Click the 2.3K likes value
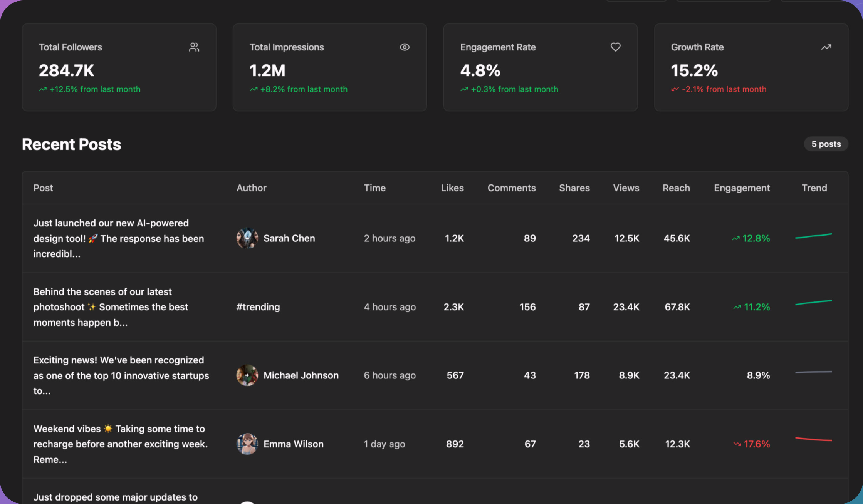The height and width of the screenshot is (504, 863). [x=453, y=307]
